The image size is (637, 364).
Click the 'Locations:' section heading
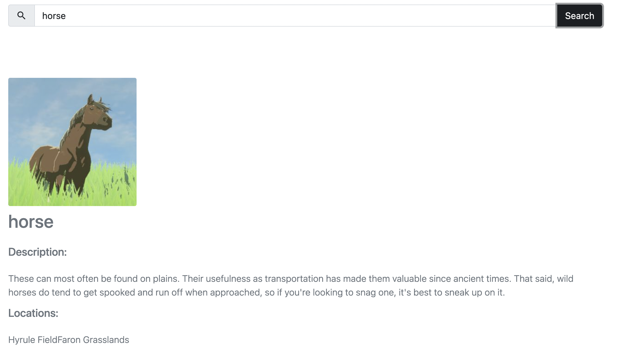(x=33, y=313)
